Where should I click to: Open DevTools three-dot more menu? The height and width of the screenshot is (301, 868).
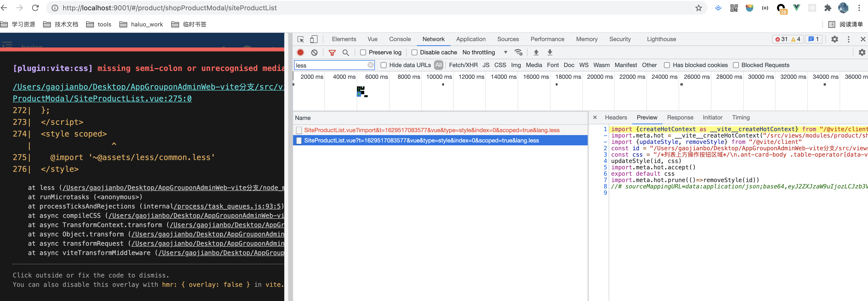(848, 39)
